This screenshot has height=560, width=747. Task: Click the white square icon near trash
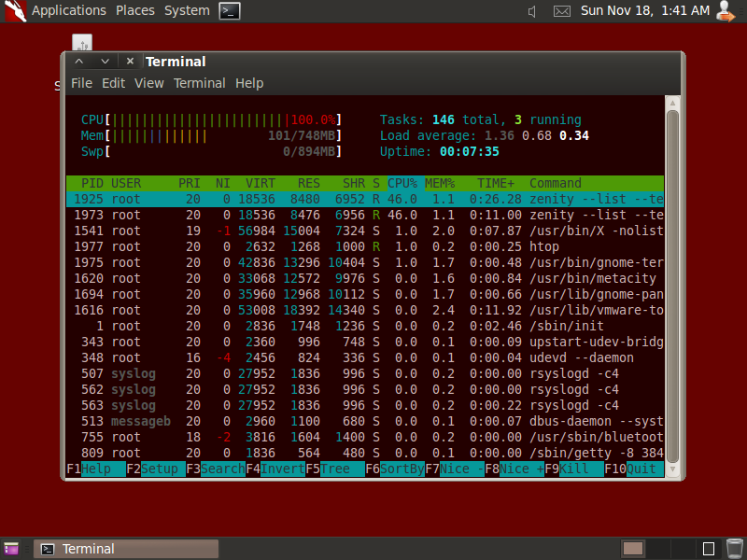(709, 549)
